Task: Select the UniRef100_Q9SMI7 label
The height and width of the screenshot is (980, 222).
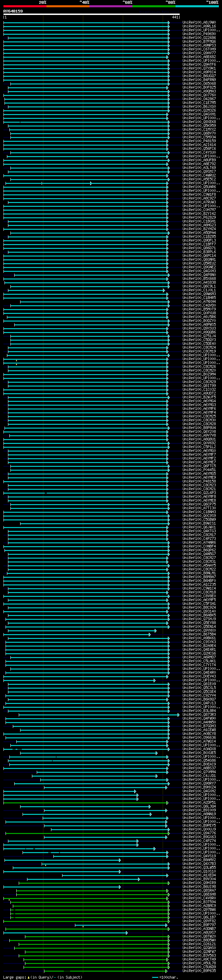Action: [199, 172]
